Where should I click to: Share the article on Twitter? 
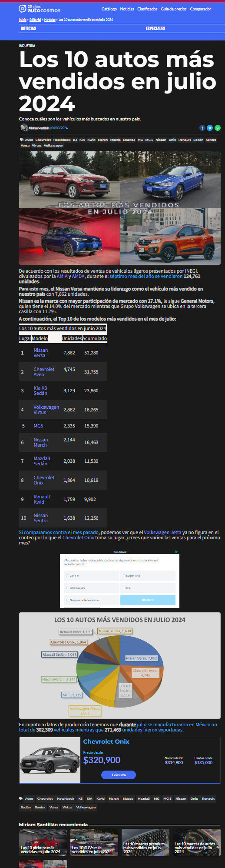(x=210, y=128)
